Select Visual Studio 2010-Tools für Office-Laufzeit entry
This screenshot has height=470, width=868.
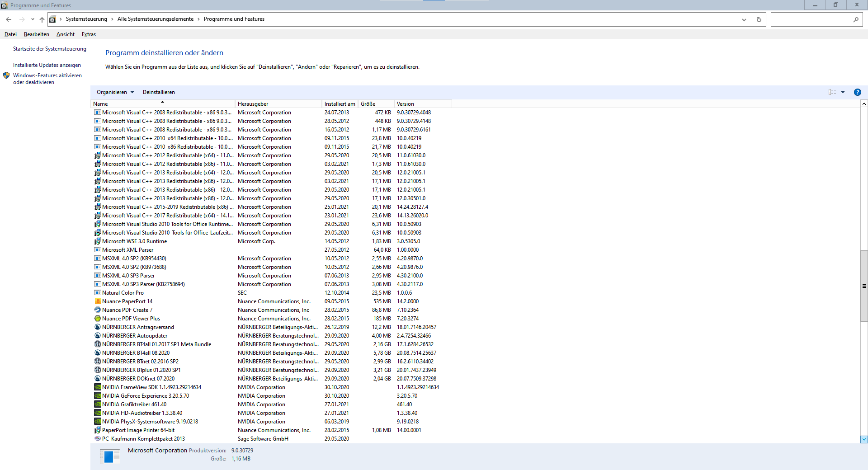[x=272, y=233]
